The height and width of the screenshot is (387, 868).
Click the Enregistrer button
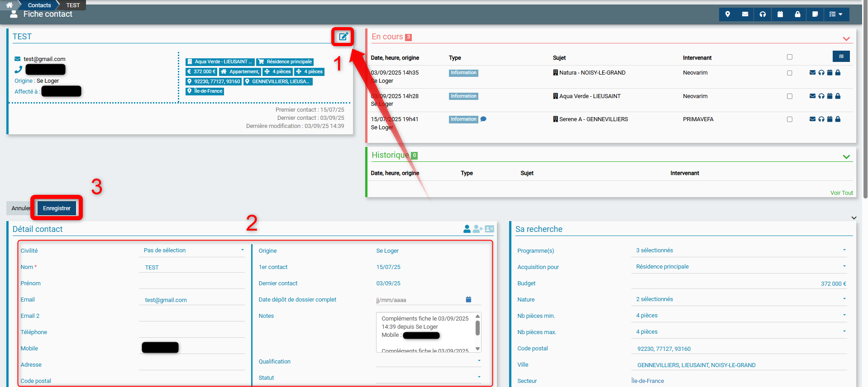(57, 208)
